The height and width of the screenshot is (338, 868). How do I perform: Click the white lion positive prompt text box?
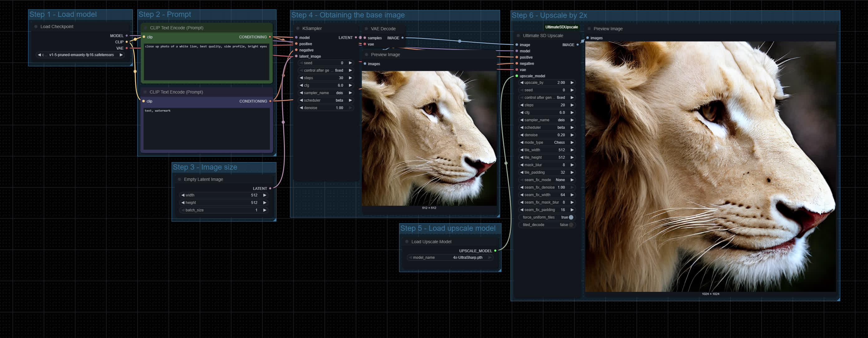point(206,62)
